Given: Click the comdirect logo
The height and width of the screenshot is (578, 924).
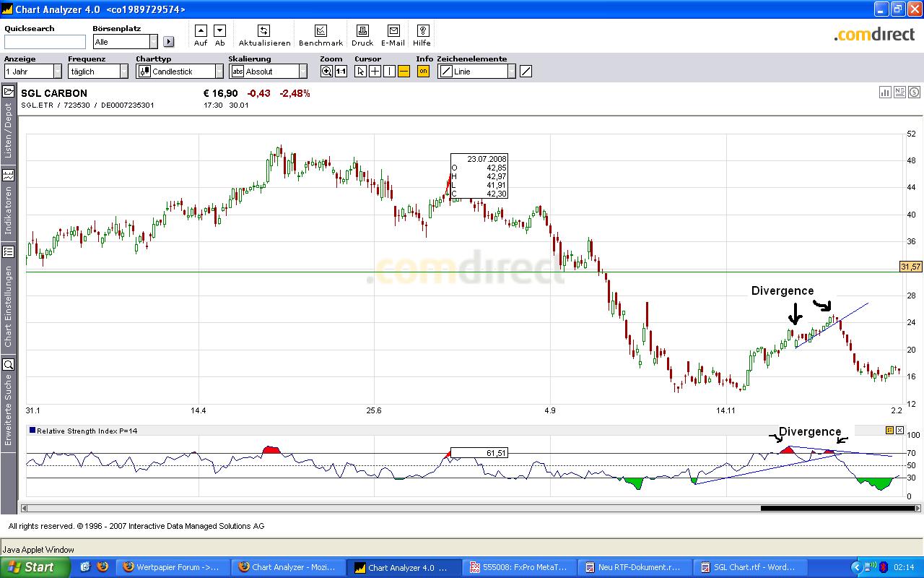Looking at the screenshot, I should [x=874, y=34].
